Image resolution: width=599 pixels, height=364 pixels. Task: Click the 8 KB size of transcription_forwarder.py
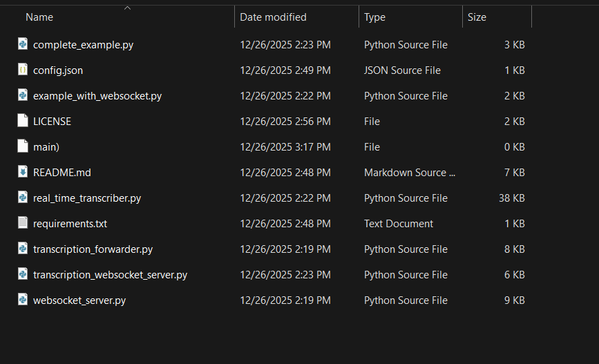point(515,249)
